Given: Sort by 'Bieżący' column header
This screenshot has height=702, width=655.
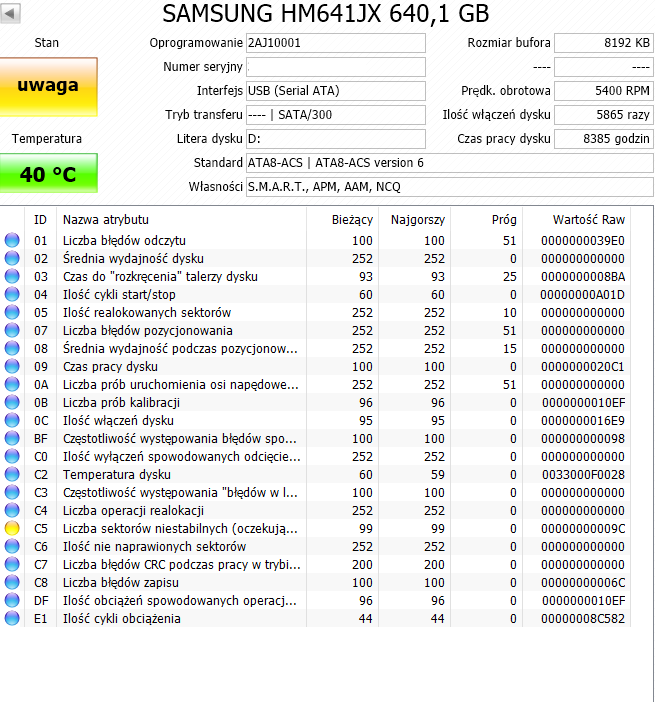Looking at the screenshot, I should (342, 219).
